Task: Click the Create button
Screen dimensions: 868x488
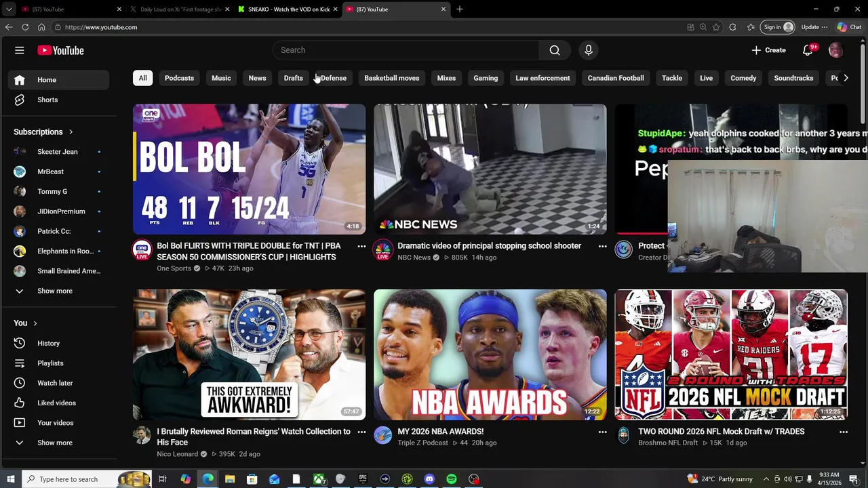Action: click(769, 50)
